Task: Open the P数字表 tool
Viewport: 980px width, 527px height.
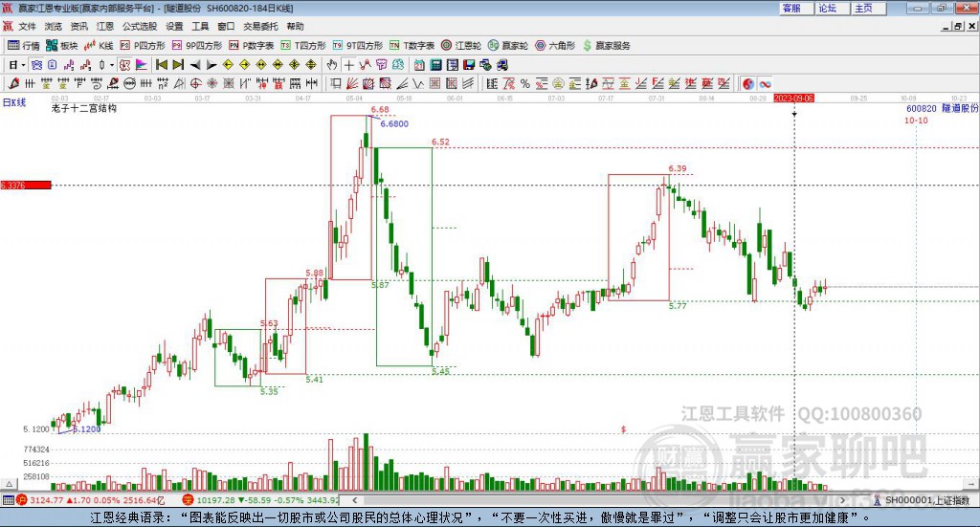Action: (252, 46)
